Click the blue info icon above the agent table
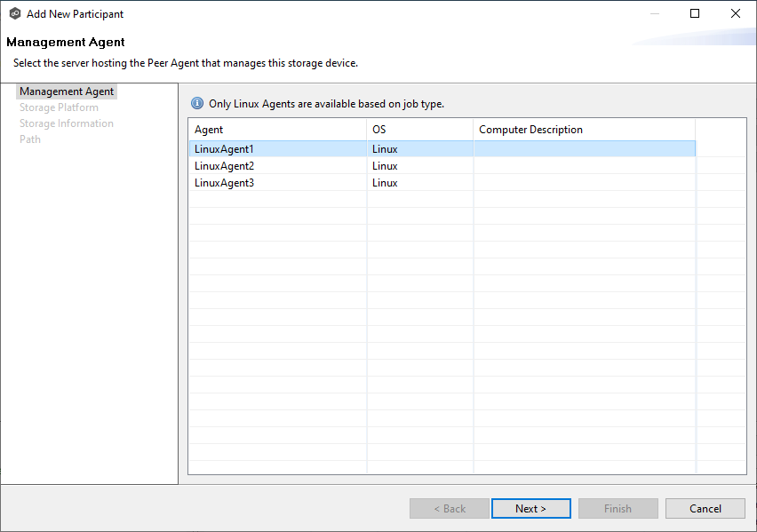 click(196, 103)
